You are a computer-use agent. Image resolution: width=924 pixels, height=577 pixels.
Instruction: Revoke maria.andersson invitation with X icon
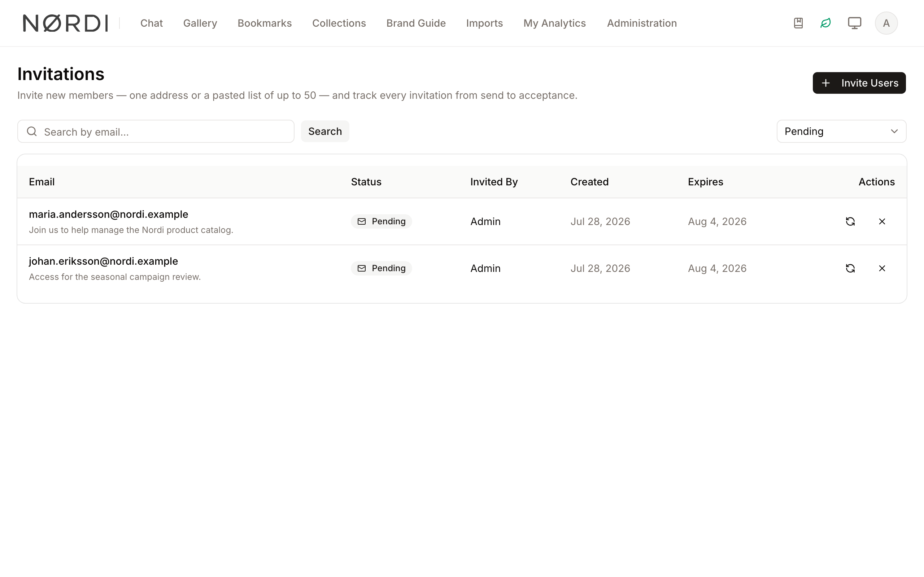click(x=882, y=221)
